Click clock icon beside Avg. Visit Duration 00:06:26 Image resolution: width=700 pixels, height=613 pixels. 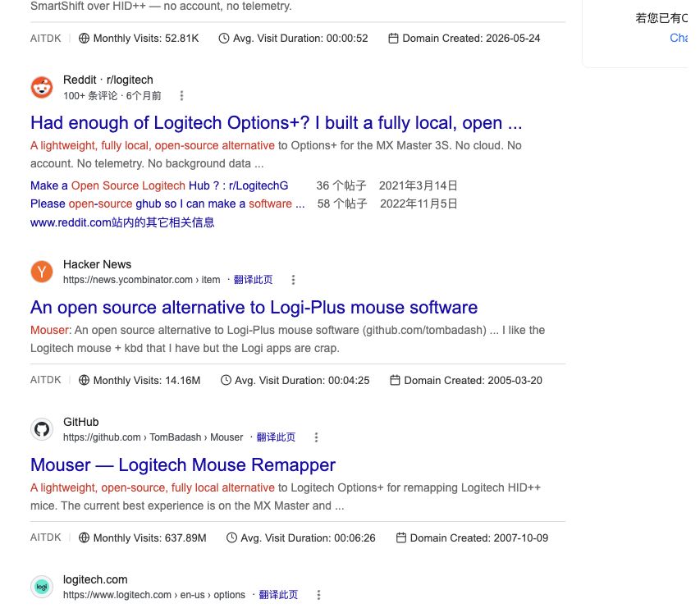(x=231, y=538)
